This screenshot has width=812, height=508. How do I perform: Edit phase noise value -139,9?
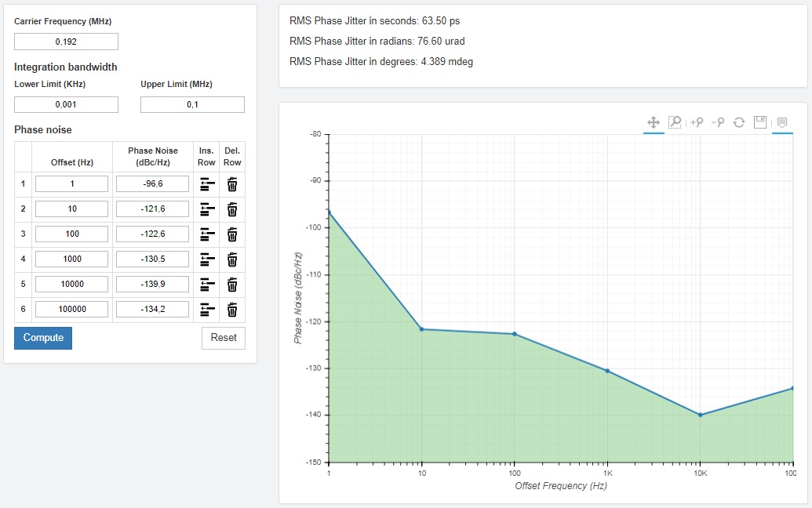coord(153,284)
